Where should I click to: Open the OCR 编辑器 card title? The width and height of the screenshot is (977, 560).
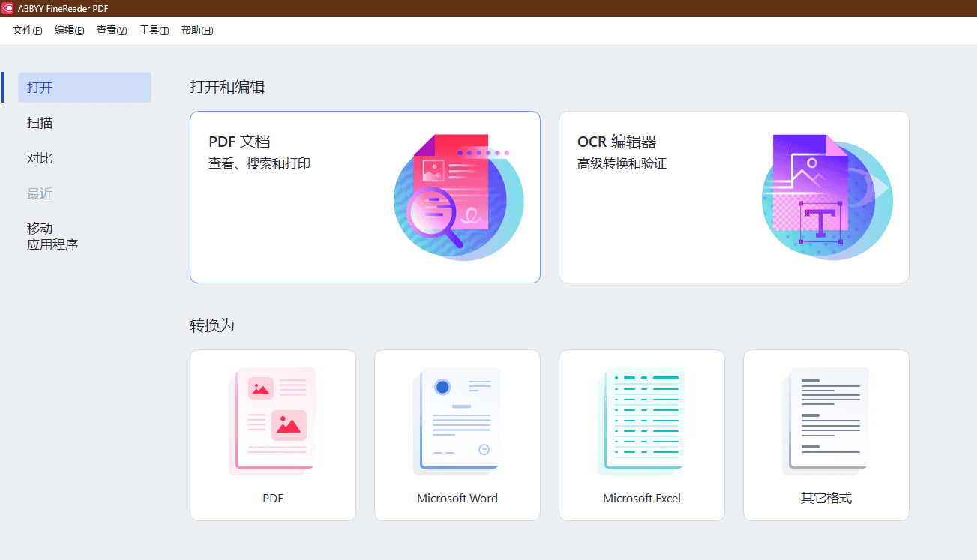(617, 142)
